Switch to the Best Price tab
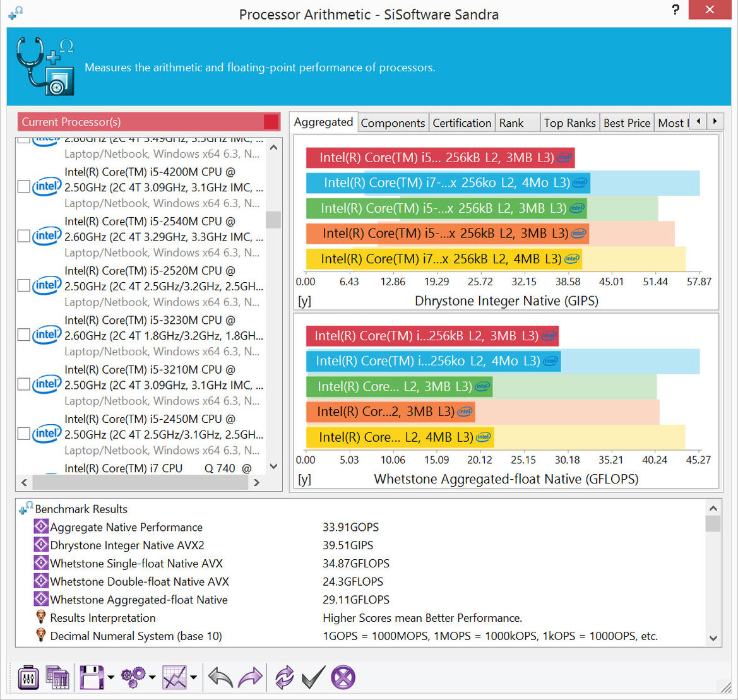Screen dimensions: 738x700 pyautogui.click(x=626, y=123)
